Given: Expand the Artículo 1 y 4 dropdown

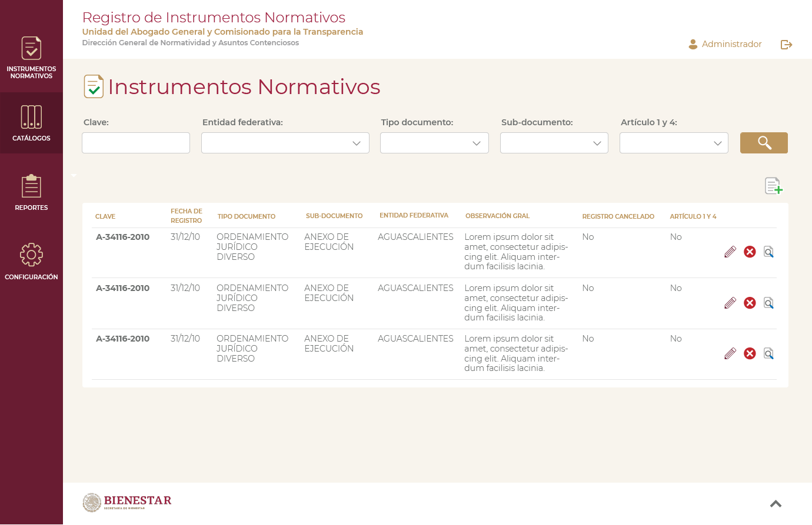Looking at the screenshot, I should (x=674, y=143).
